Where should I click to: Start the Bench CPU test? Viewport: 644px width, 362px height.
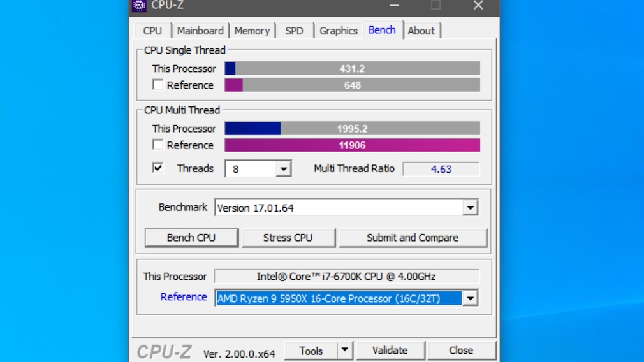(191, 238)
